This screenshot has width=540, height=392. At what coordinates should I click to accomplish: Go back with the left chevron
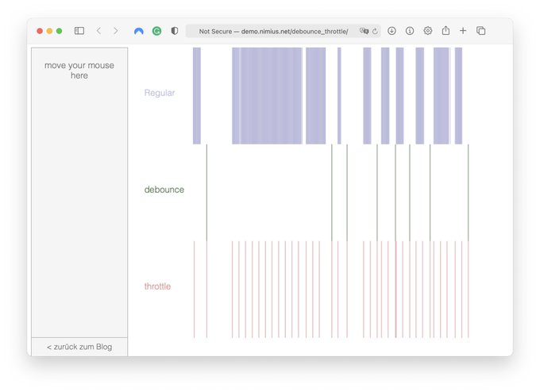(x=98, y=31)
